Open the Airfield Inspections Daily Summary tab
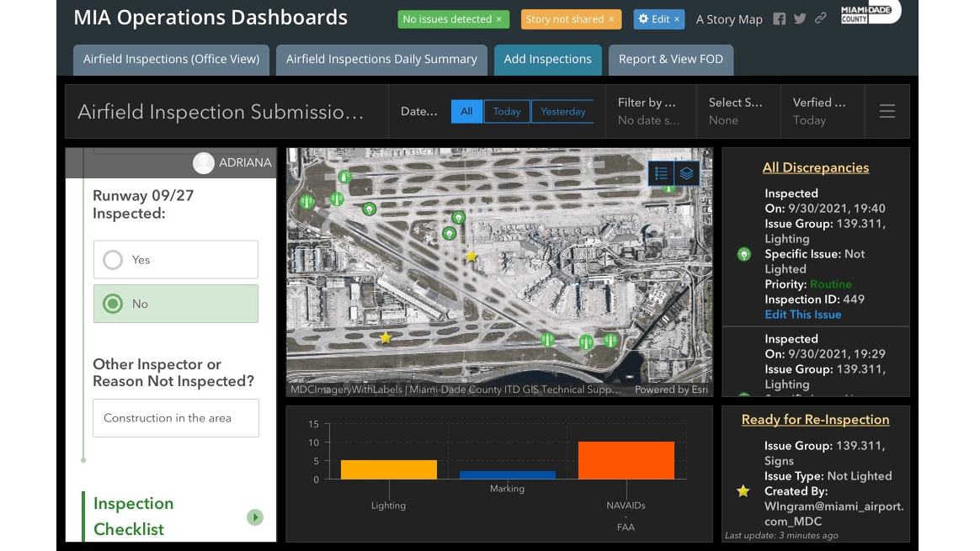980x551 pixels. (x=381, y=60)
